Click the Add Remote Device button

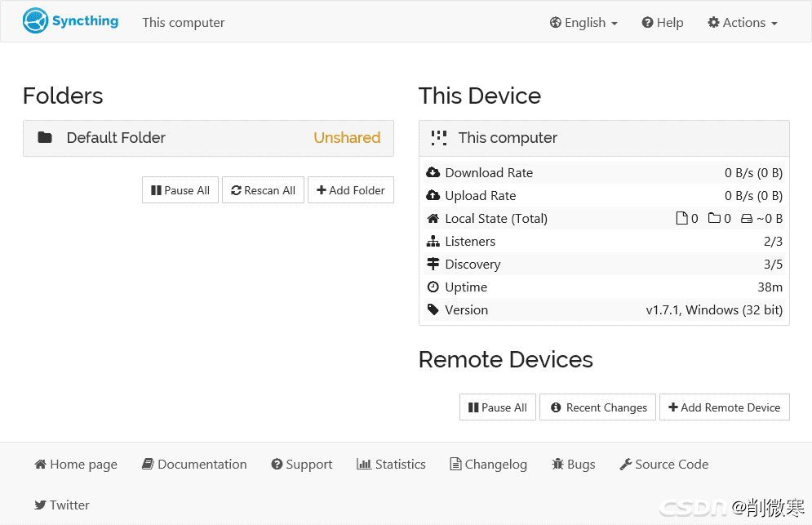(x=724, y=407)
